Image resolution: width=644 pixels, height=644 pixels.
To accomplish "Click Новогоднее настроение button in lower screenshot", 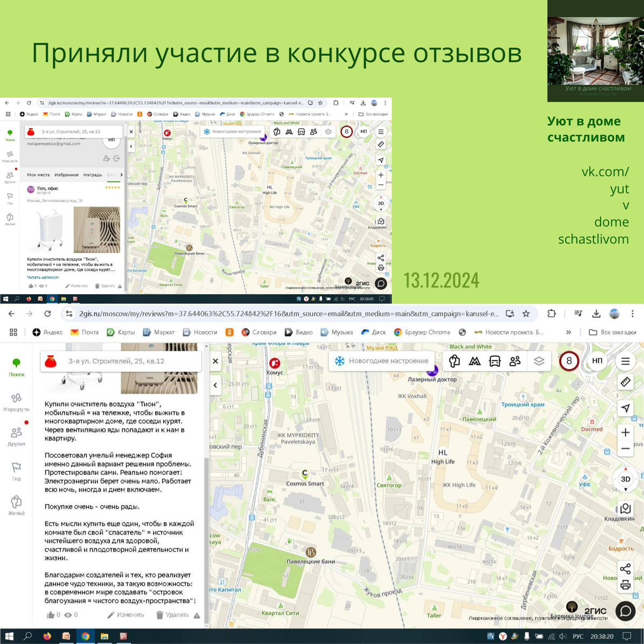I will coord(382,361).
